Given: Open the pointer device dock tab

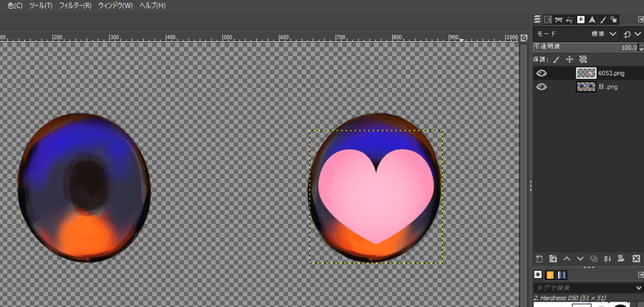Looking at the screenshot, I should point(614,19).
